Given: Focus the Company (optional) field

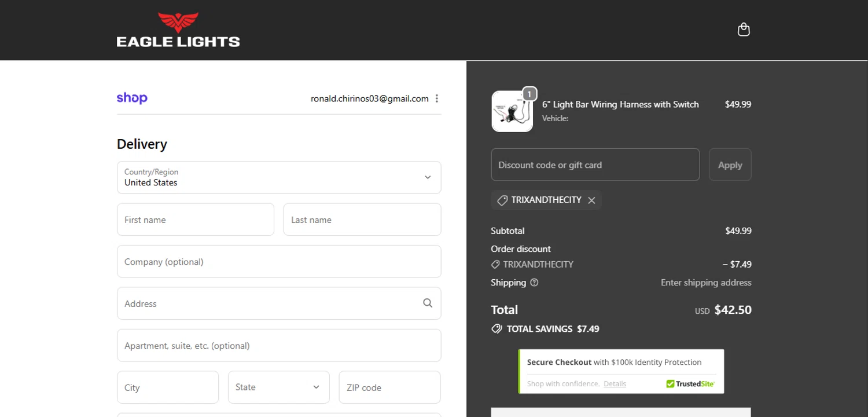Looking at the screenshot, I should (x=279, y=261).
